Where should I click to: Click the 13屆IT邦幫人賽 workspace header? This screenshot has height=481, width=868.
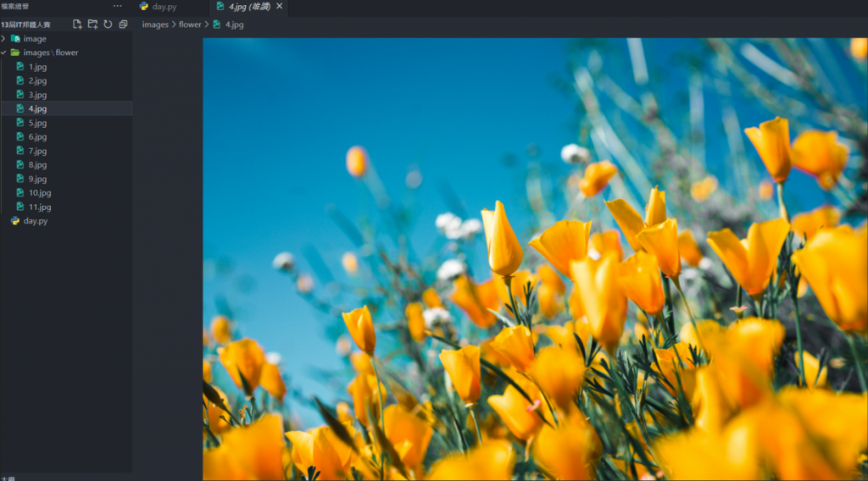pyautogui.click(x=25, y=25)
